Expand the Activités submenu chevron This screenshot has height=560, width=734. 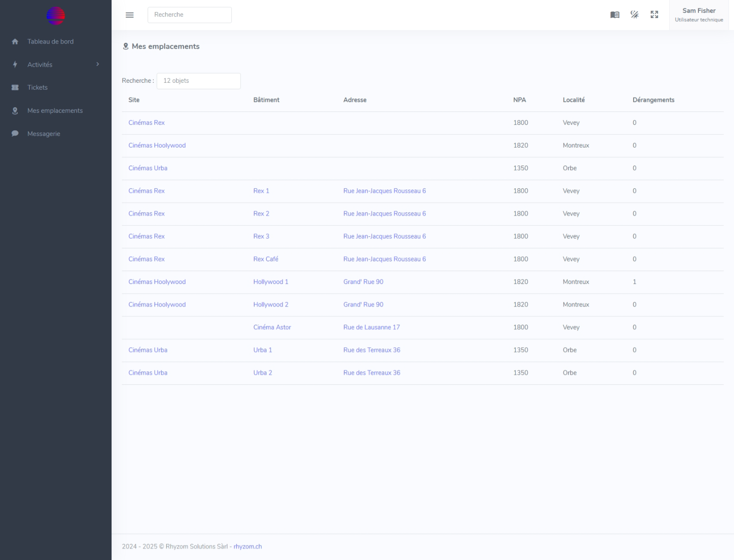98,64
